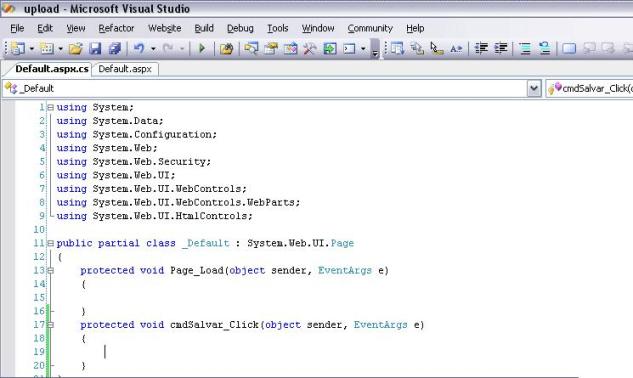
Task: Open the Build menu
Action: coord(204,28)
